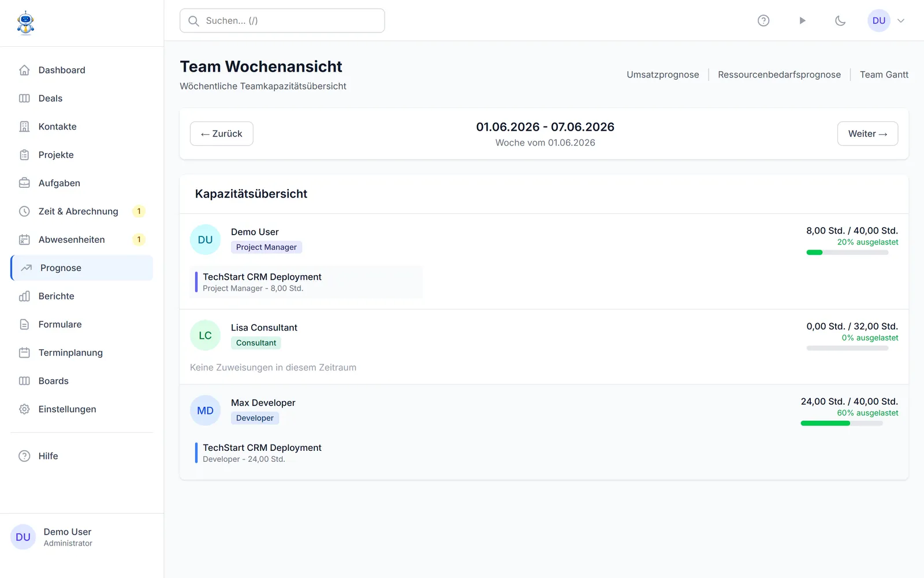Image resolution: width=924 pixels, height=578 pixels.
Task: Click the Deals columns icon
Action: (24, 98)
